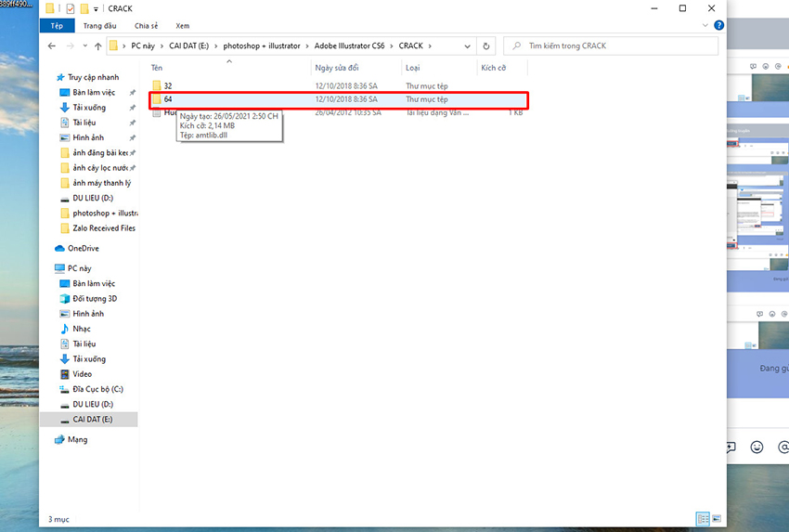The width and height of the screenshot is (789, 532).
Task: Open Help via the blue question mark
Action: click(718, 26)
